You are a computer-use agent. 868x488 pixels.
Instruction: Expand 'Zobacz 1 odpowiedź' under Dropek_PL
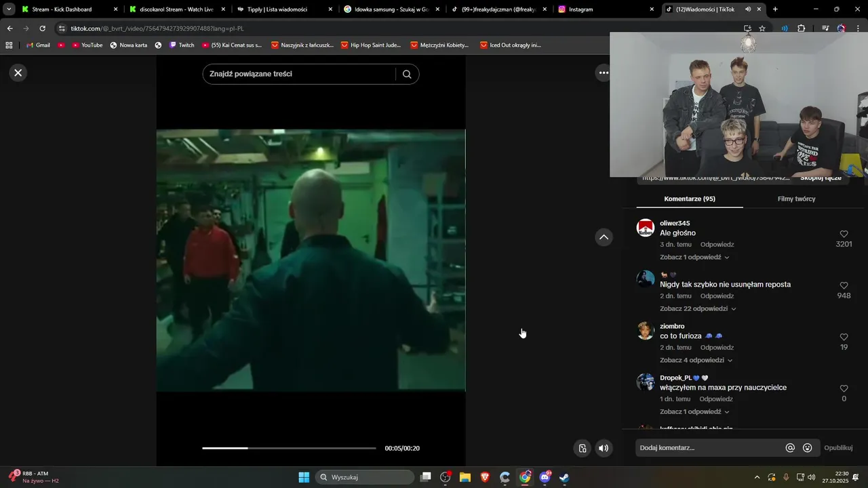click(694, 412)
